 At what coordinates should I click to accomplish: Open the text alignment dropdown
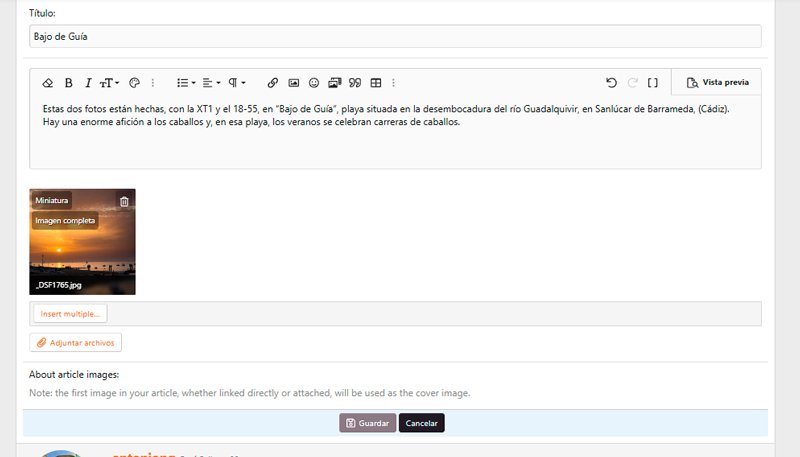(211, 83)
